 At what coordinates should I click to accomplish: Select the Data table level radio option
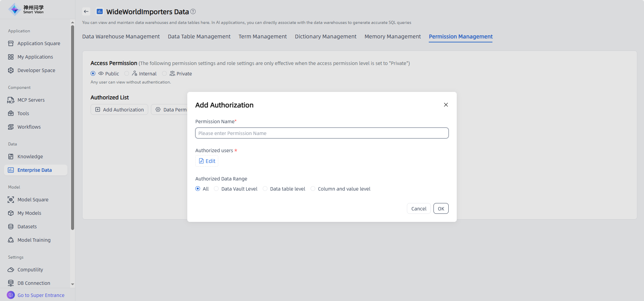(x=265, y=189)
